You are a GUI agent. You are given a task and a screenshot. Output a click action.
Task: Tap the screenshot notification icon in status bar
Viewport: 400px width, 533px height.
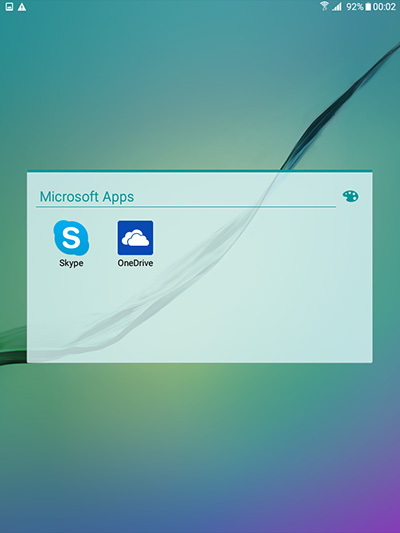click(x=10, y=7)
